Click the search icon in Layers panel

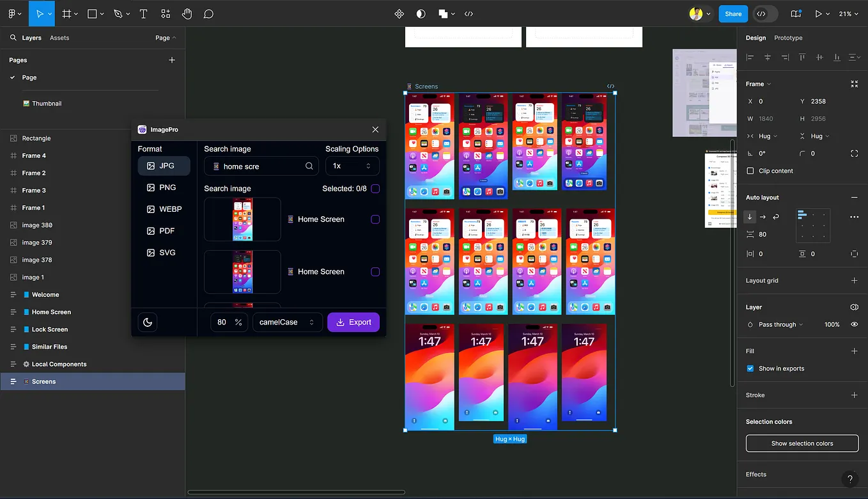[x=13, y=38]
